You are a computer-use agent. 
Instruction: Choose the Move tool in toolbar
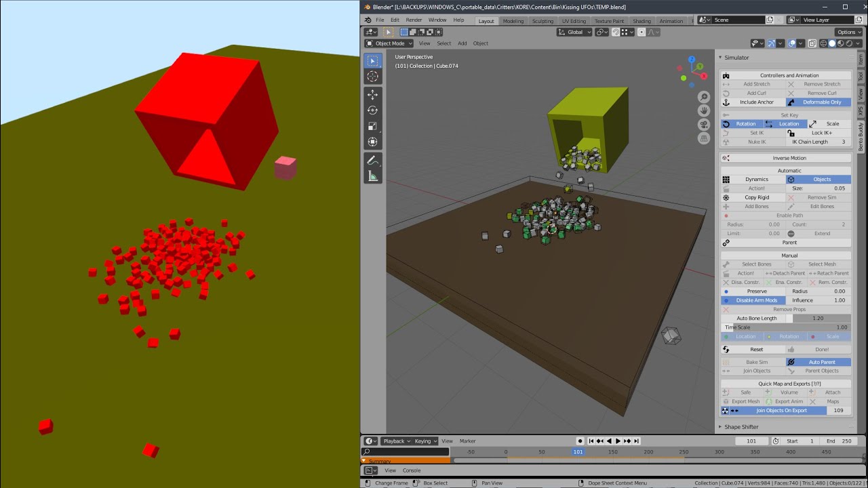372,95
